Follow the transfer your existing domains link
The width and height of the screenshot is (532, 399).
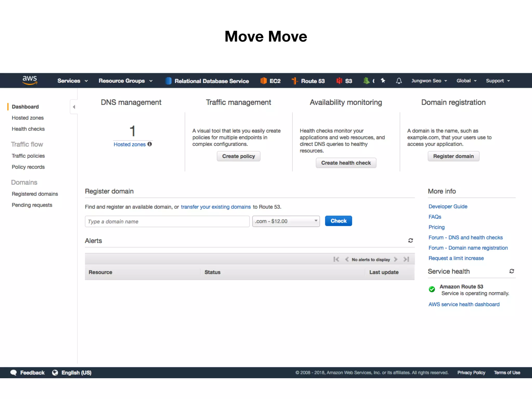pos(216,207)
